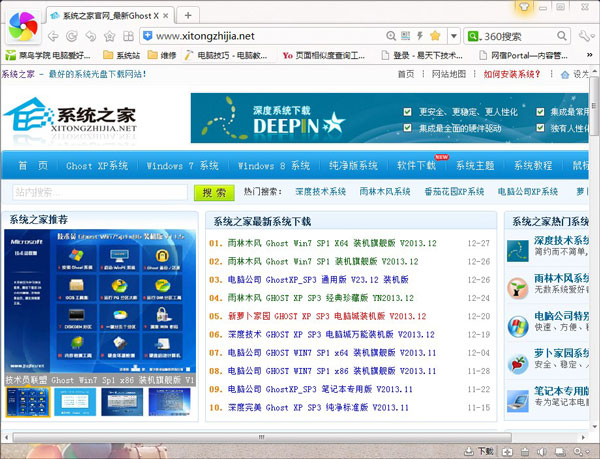This screenshot has height=459, width=600.
Task: Open hot search link 番茄花园XP系统
Action: [455, 192]
